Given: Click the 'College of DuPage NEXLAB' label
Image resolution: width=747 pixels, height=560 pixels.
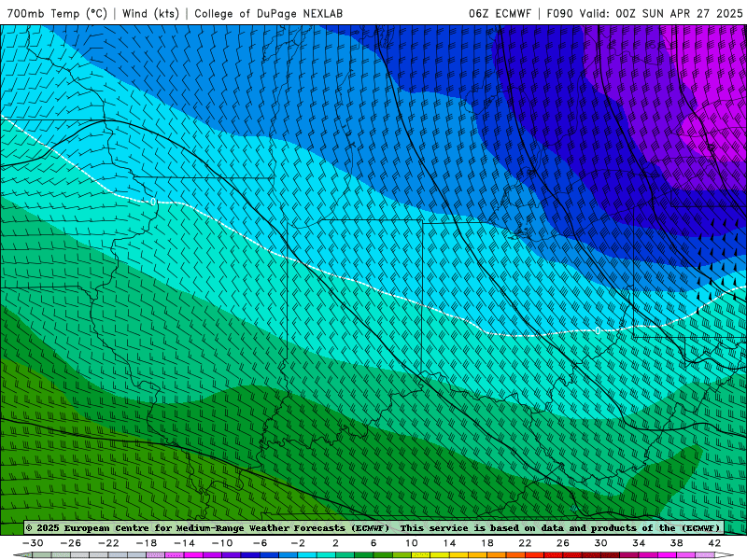Looking at the screenshot, I should point(268,13).
